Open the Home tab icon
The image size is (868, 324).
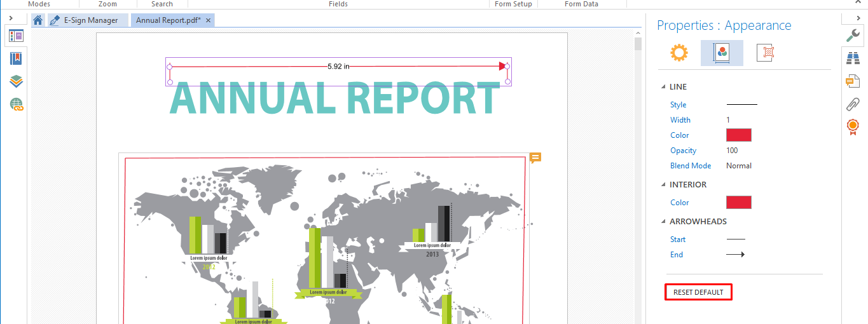(x=38, y=20)
